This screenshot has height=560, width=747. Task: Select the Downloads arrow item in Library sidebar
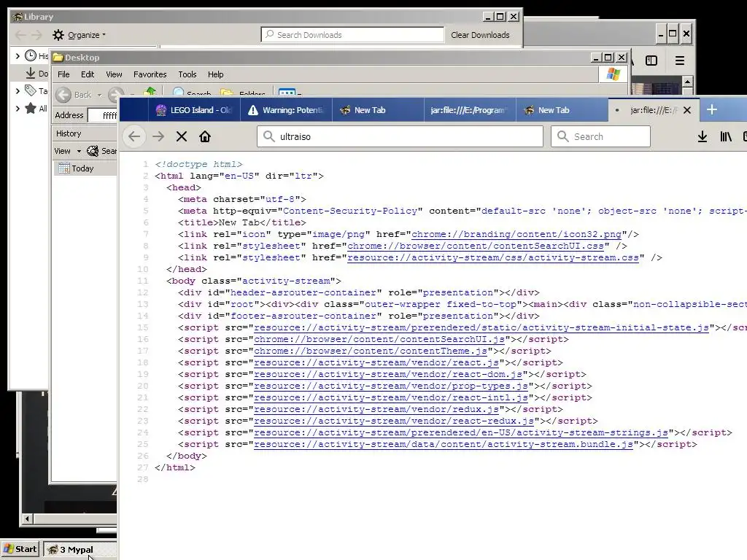pos(31,73)
